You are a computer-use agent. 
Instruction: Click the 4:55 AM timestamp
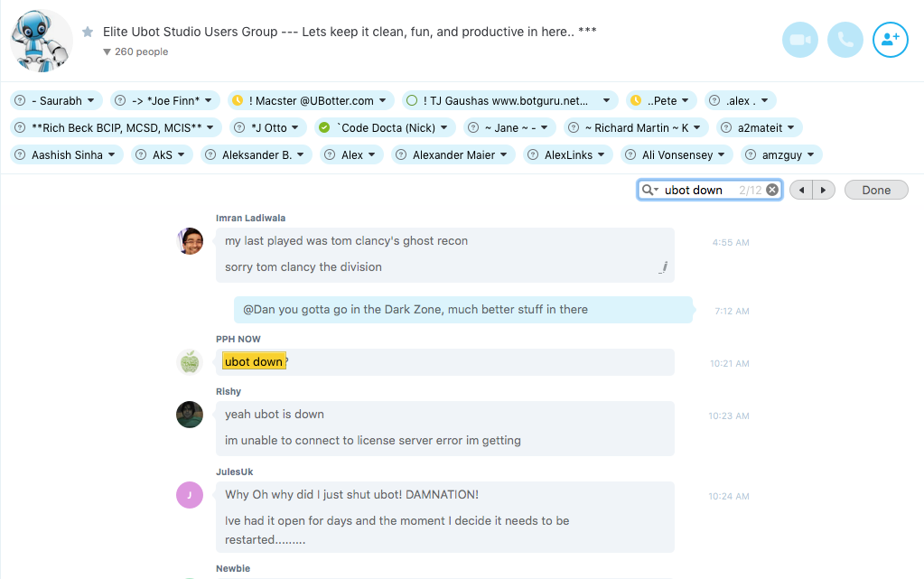(x=731, y=243)
